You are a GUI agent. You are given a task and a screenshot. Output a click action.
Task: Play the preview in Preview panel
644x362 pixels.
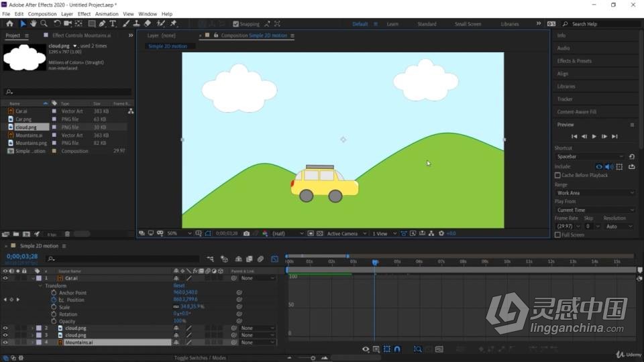(594, 136)
